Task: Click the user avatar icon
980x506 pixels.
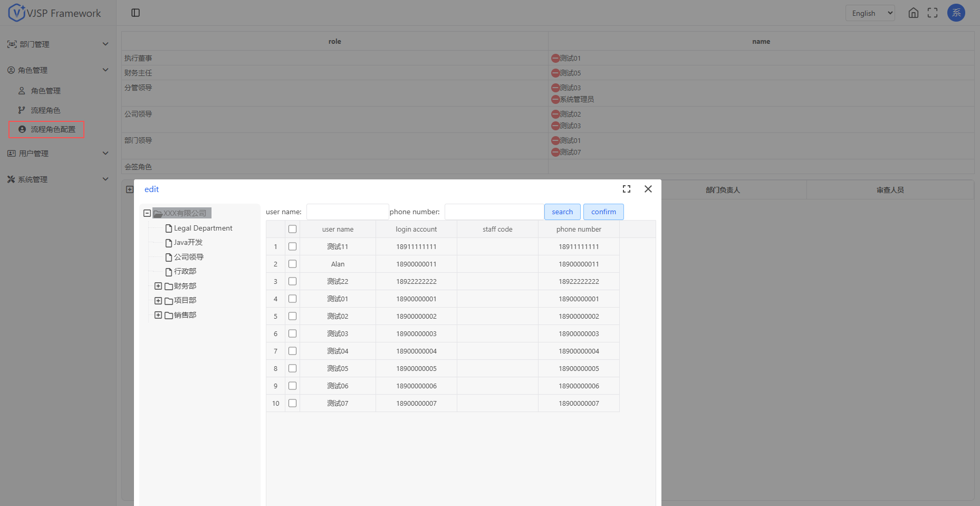Action: coord(956,13)
